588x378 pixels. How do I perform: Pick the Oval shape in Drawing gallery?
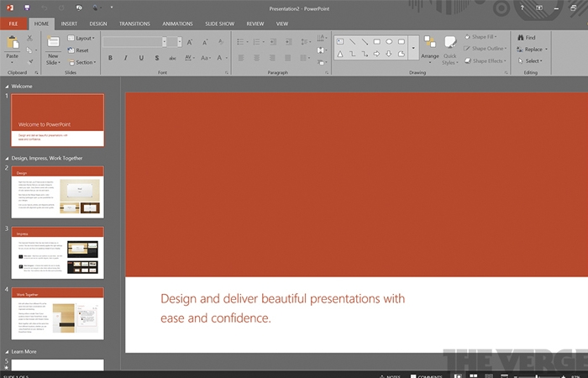point(389,42)
